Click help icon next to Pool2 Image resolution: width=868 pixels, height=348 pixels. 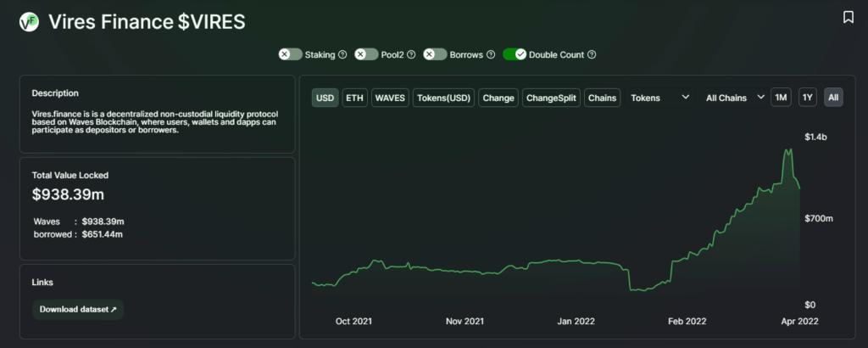point(411,54)
